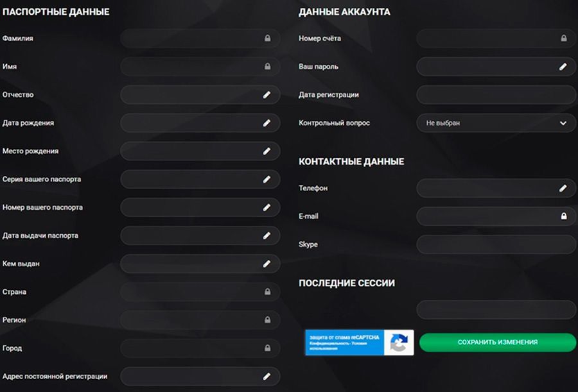The width and height of the screenshot is (578, 392).
Task: Click the edit pencil for Дата рождения
Action: pyautogui.click(x=268, y=123)
